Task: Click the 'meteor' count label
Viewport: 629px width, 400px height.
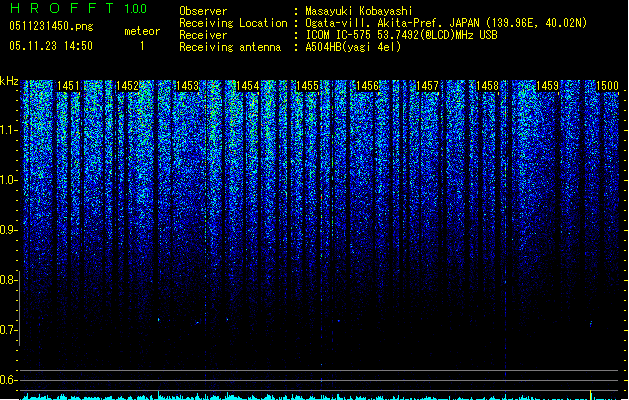Action: pyautogui.click(x=142, y=31)
